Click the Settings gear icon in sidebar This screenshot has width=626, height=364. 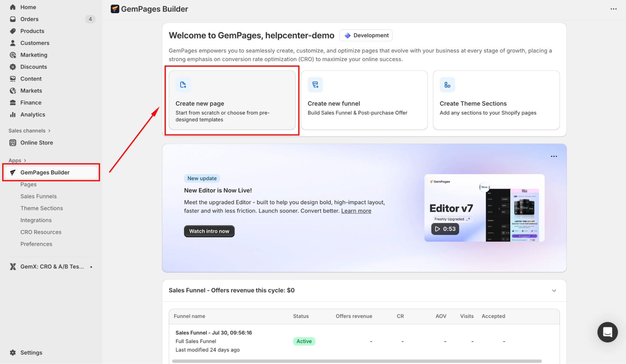pos(13,352)
